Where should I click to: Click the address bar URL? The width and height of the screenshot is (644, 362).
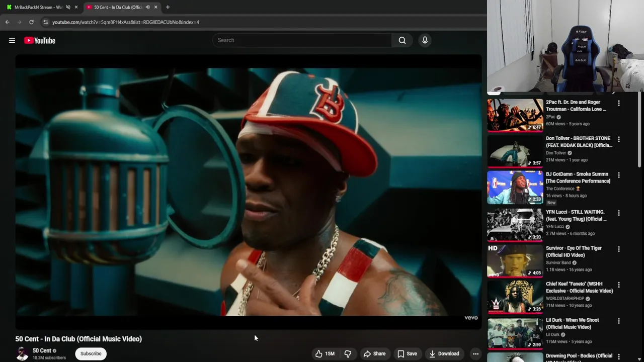[126, 22]
